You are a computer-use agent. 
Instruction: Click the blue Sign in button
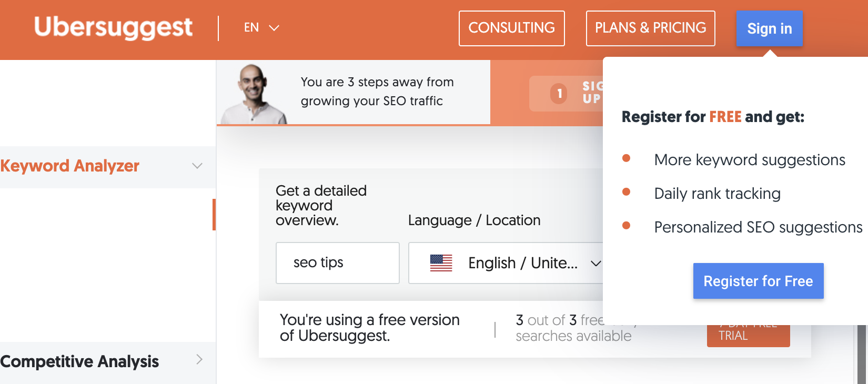point(769,28)
